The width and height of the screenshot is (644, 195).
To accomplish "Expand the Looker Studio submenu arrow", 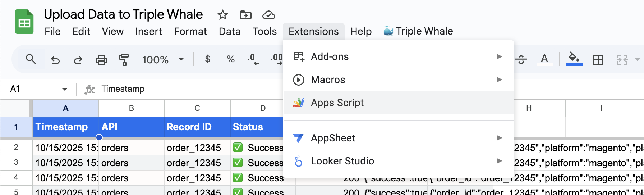I will pos(500,161).
